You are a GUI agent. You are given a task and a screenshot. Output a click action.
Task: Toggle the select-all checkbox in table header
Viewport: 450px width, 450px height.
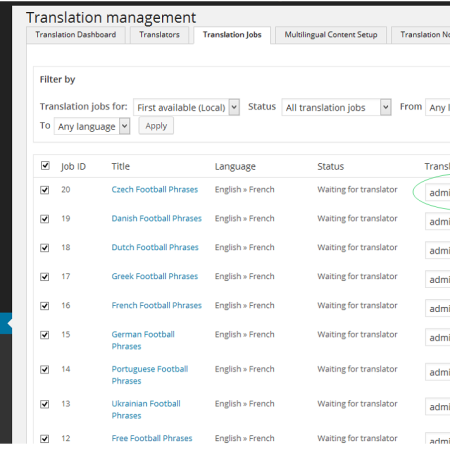[45, 166]
